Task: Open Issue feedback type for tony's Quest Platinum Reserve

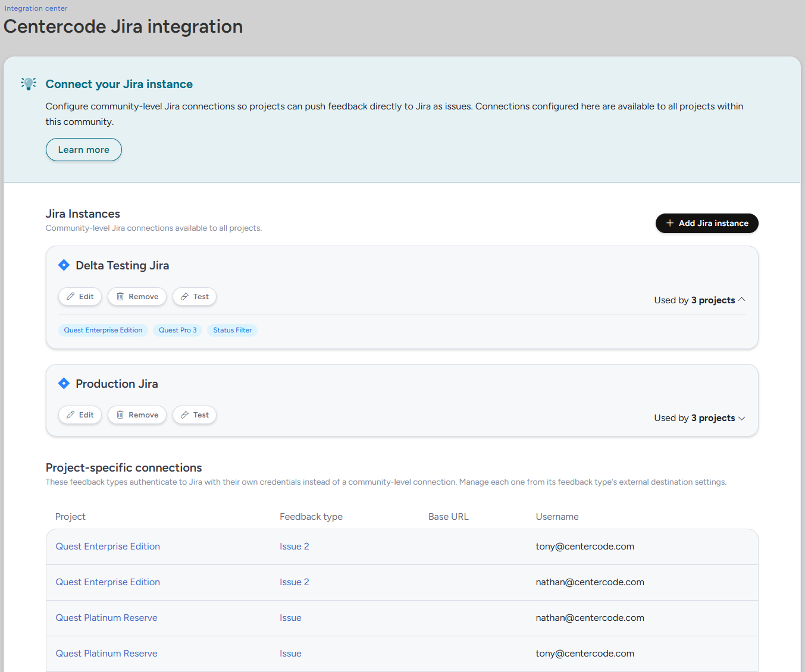Action: point(290,654)
